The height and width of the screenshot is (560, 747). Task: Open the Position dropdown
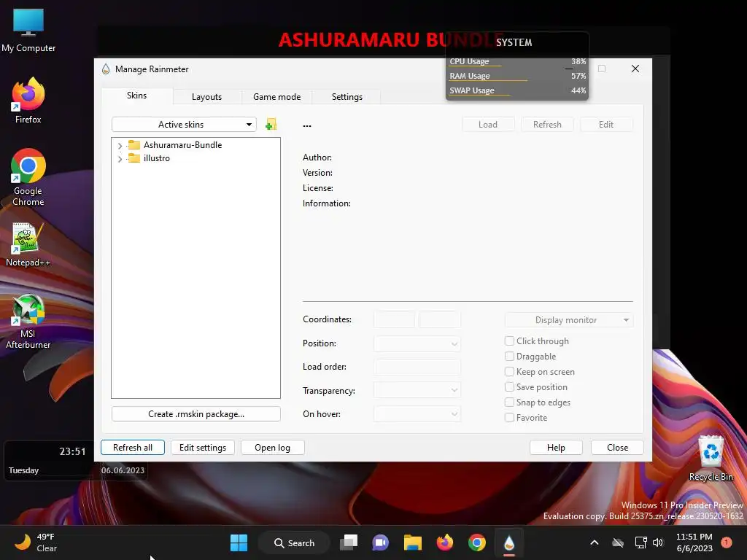pyautogui.click(x=417, y=343)
